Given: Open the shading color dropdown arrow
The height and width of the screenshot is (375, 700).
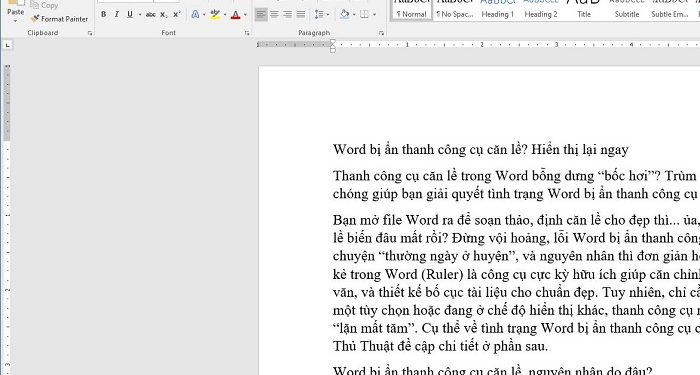Looking at the screenshot, I should point(354,14).
